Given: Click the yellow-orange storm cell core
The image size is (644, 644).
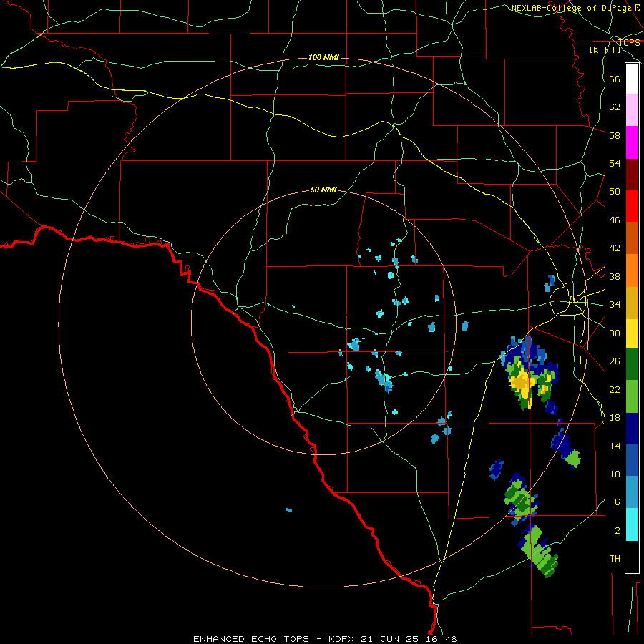Looking at the screenshot, I should tap(521, 382).
